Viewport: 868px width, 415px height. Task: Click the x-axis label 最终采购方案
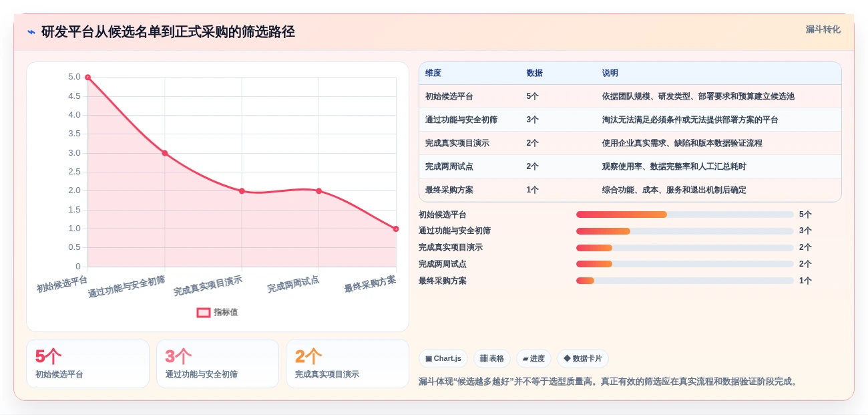370,284
